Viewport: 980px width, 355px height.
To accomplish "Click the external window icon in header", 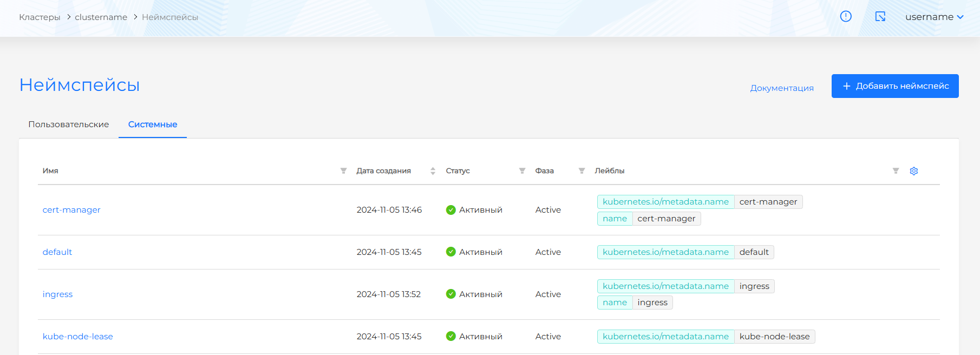I will [880, 17].
